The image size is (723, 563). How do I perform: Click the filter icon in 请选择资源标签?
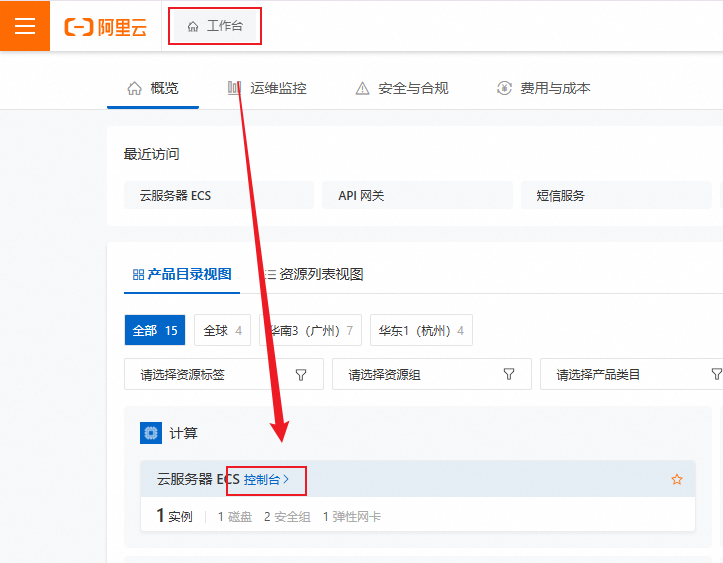(301, 374)
